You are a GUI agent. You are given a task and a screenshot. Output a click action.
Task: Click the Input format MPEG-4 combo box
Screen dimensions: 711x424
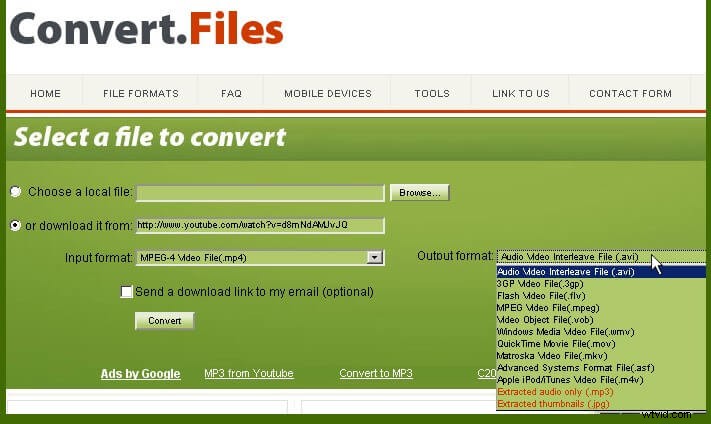point(260,258)
